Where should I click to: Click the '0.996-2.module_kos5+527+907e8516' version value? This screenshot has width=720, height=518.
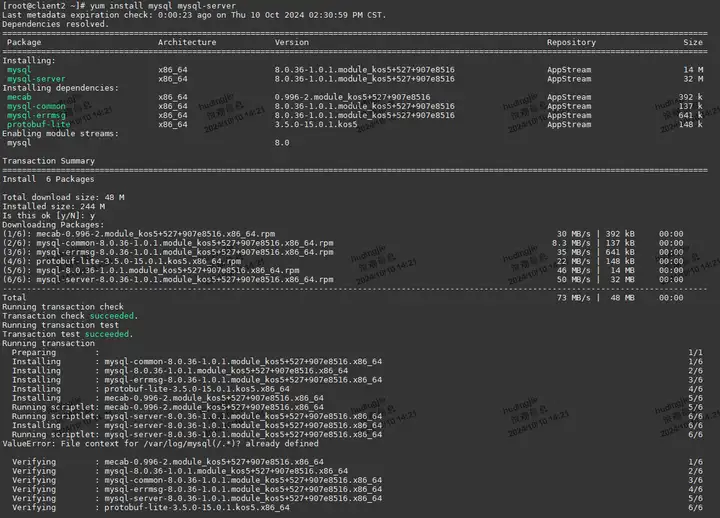point(352,97)
